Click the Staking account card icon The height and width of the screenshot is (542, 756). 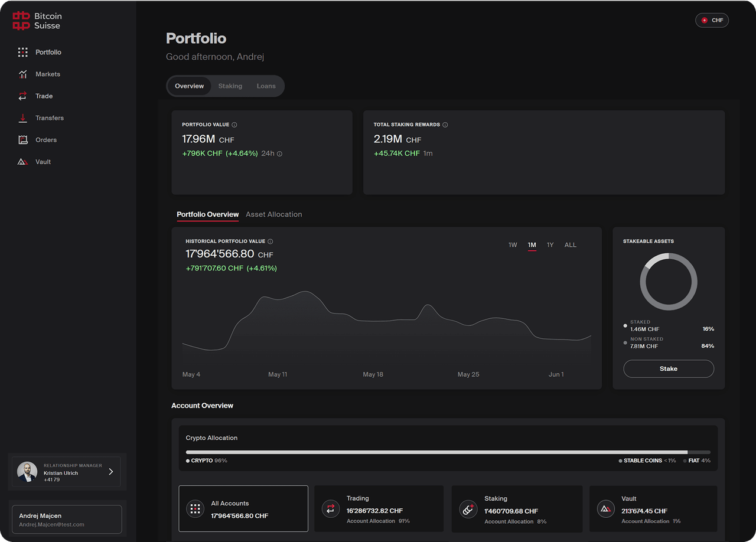click(469, 509)
